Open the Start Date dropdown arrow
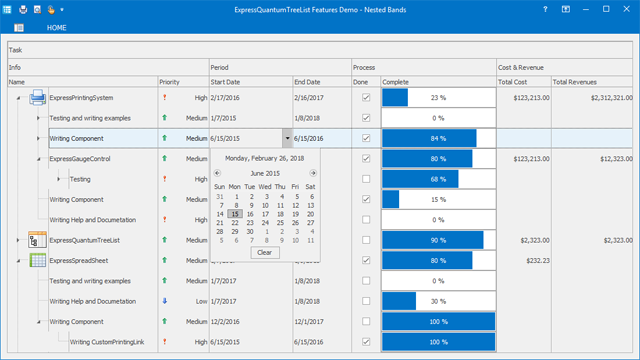 pyautogui.click(x=287, y=138)
